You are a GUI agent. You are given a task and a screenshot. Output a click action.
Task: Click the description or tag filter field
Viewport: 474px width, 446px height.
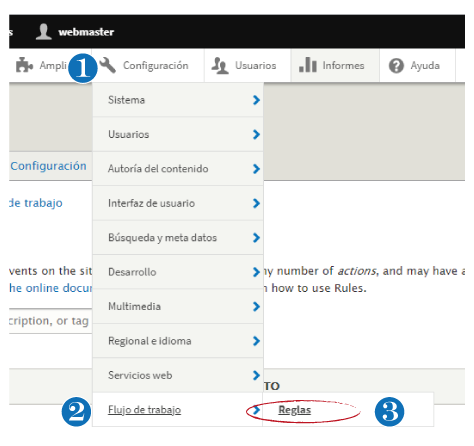(50, 321)
